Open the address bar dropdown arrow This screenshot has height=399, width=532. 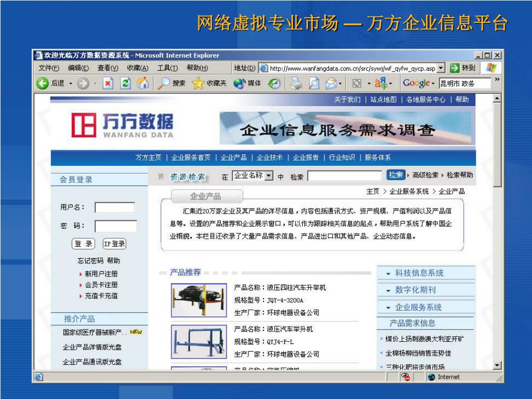(441, 68)
